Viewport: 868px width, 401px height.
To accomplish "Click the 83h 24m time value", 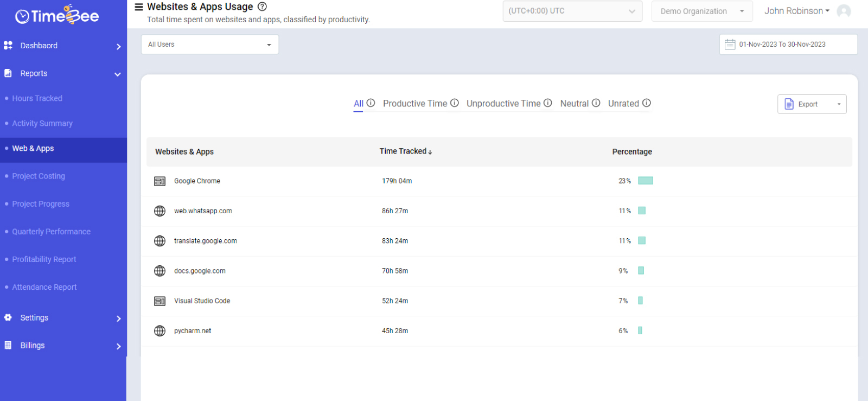I will (395, 241).
